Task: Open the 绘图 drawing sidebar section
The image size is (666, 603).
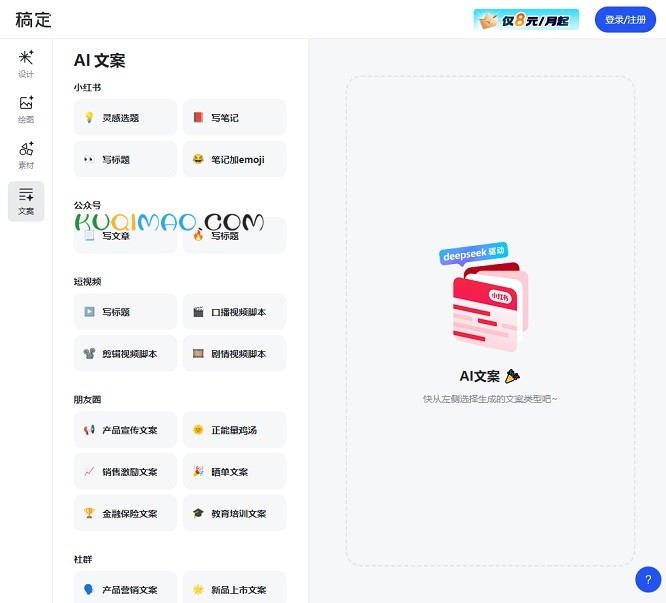Action: 26,110
